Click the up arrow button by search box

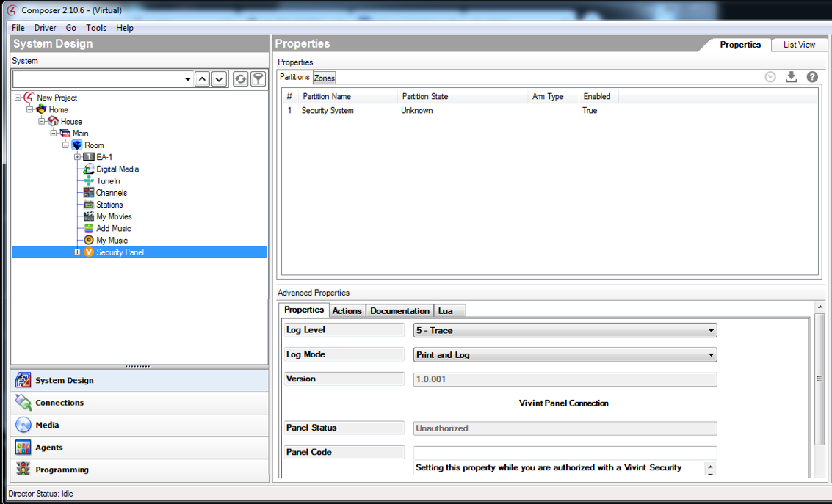pyautogui.click(x=202, y=79)
